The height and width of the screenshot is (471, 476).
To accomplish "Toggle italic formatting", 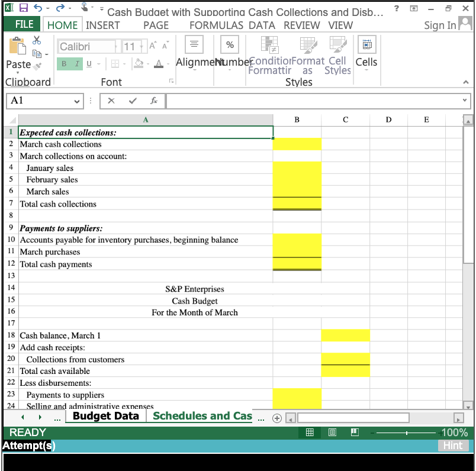I will coord(76,63).
